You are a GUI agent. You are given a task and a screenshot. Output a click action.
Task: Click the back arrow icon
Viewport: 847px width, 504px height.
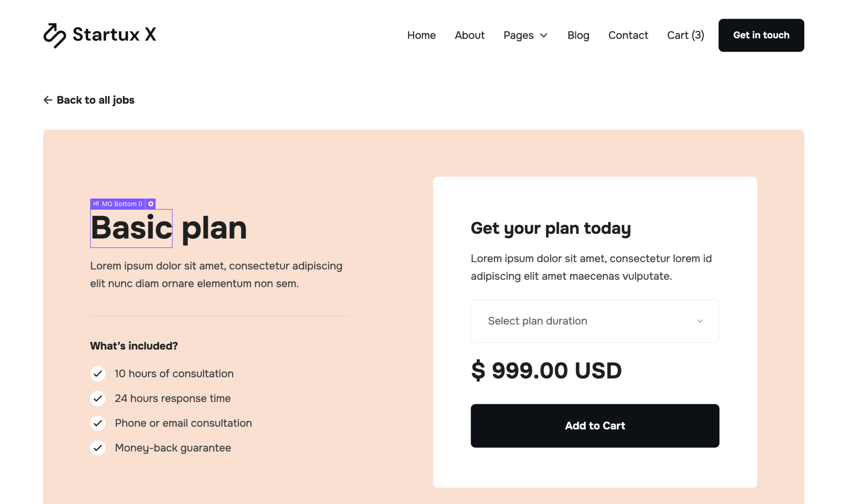pyautogui.click(x=48, y=100)
